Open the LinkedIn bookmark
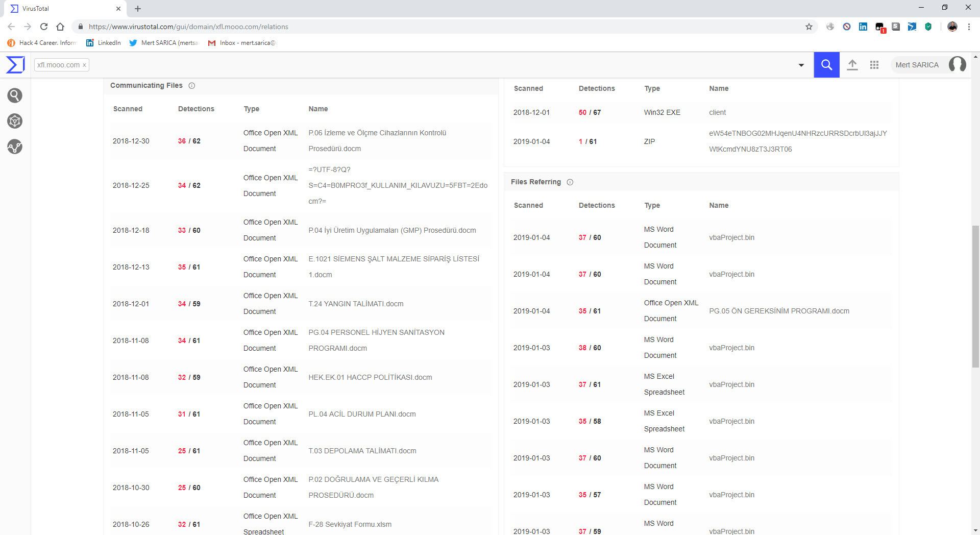Screen dimensions: 980x535 pyautogui.click(x=104, y=43)
